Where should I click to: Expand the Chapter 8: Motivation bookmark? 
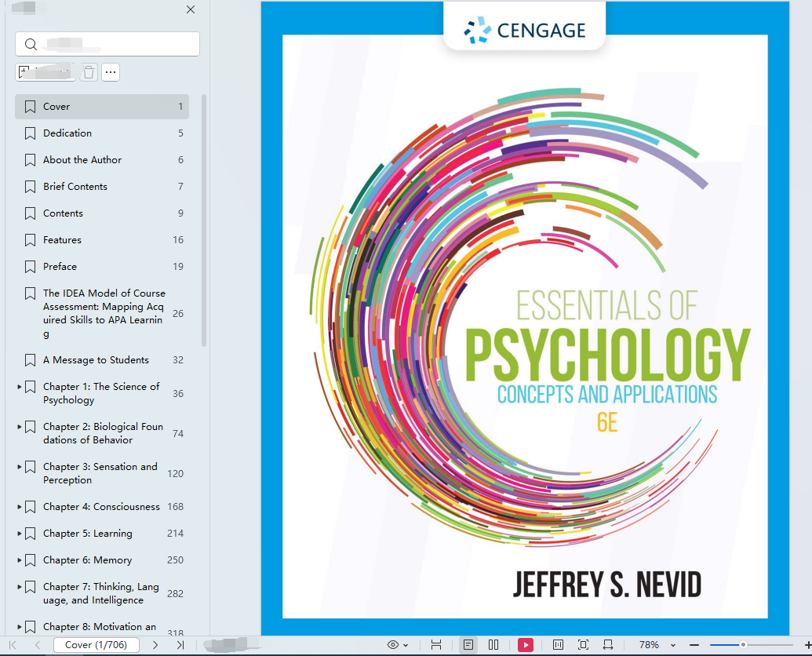19,626
